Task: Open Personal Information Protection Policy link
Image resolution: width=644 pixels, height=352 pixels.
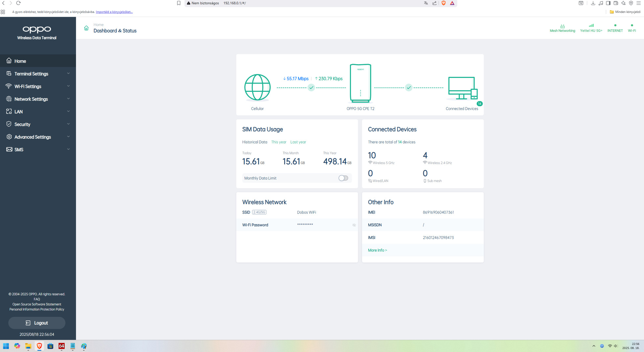Action: point(37,309)
